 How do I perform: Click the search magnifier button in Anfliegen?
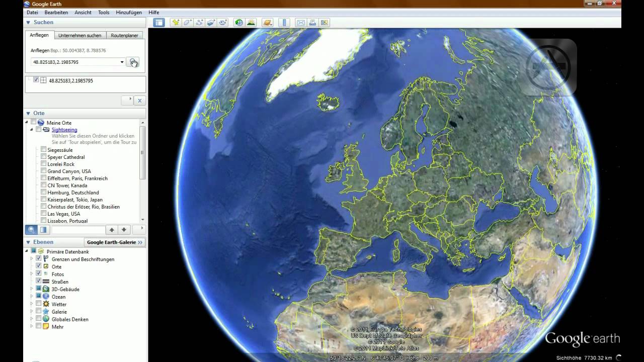tap(133, 62)
